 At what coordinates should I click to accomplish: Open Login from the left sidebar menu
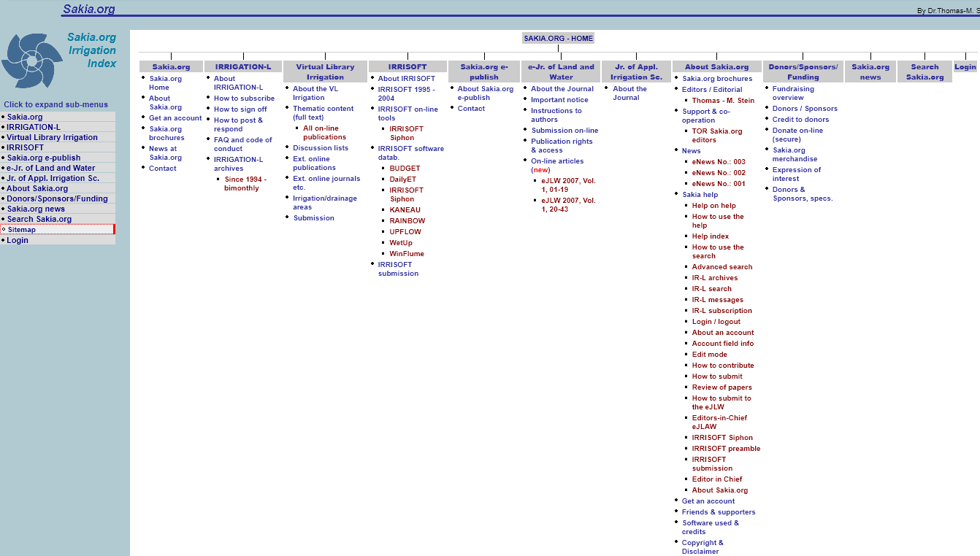18,240
